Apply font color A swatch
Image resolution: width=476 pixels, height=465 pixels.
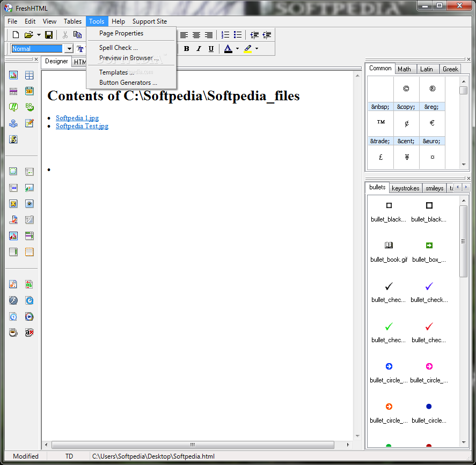pyautogui.click(x=228, y=48)
